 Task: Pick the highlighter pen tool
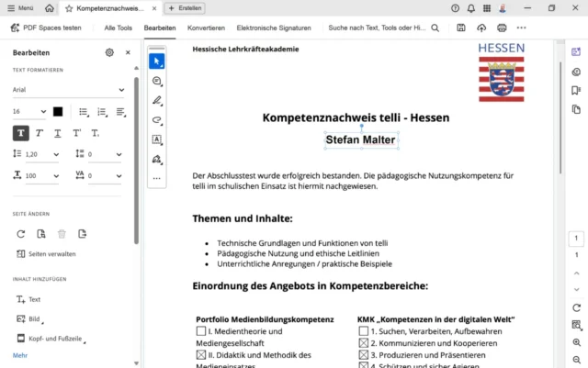click(157, 100)
